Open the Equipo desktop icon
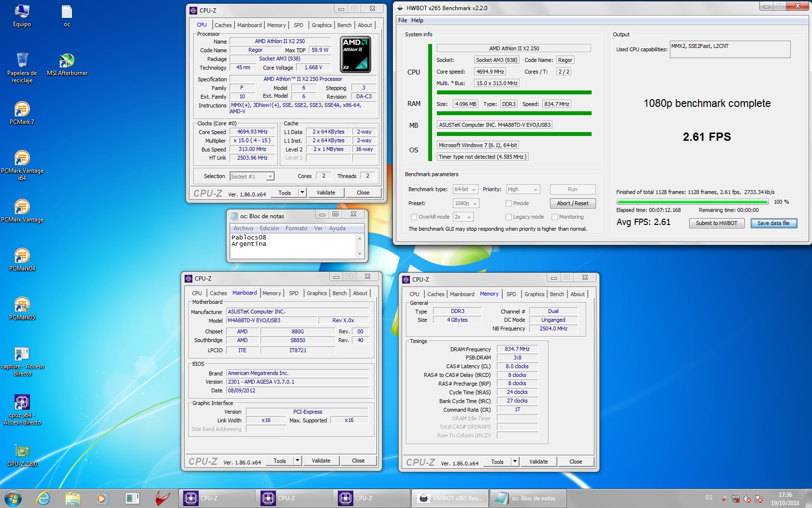Viewport: 812px width, 508px height. (22, 16)
